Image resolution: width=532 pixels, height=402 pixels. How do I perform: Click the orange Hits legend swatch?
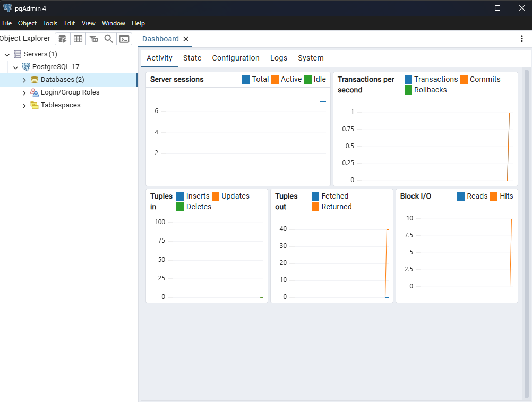494,196
